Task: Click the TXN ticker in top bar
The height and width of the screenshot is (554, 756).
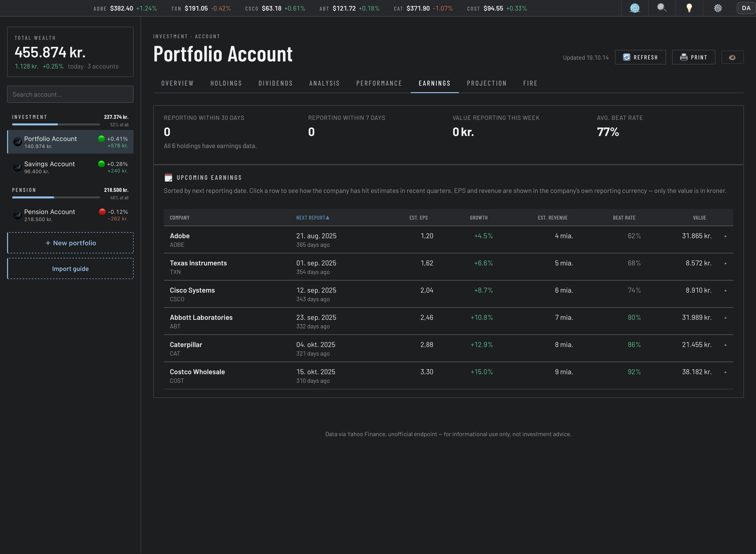Action: click(201, 8)
